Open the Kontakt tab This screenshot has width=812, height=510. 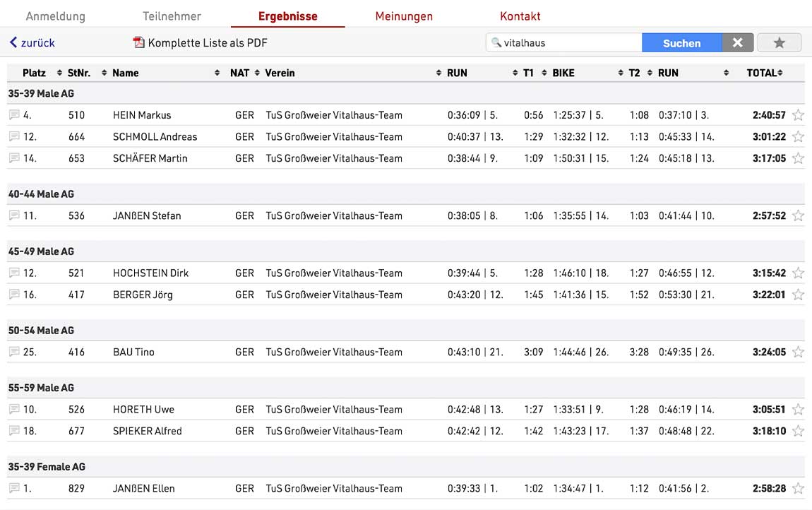[x=520, y=16]
